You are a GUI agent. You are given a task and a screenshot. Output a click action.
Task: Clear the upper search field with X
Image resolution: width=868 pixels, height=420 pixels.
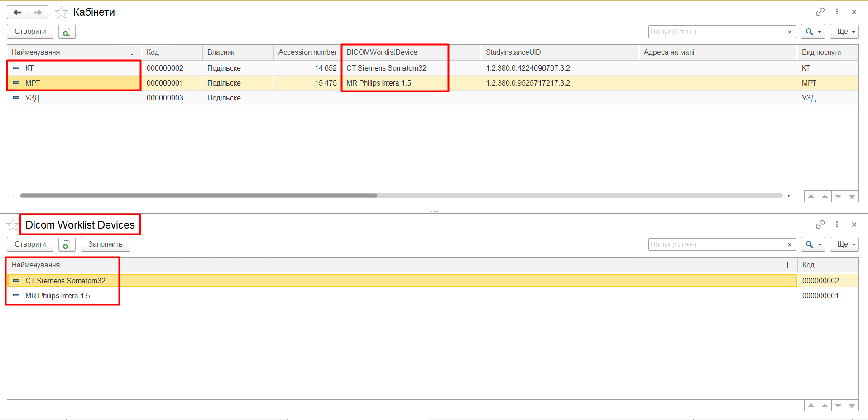[x=790, y=32]
